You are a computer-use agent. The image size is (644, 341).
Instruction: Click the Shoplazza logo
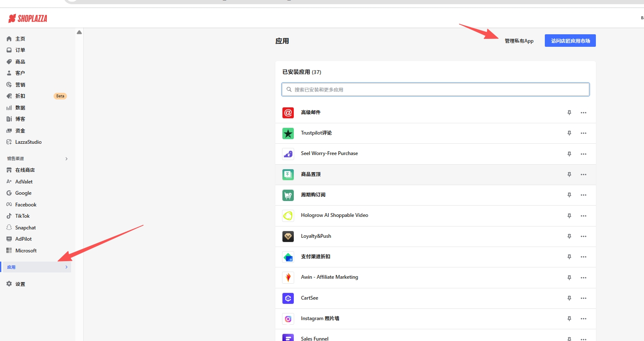click(x=28, y=18)
